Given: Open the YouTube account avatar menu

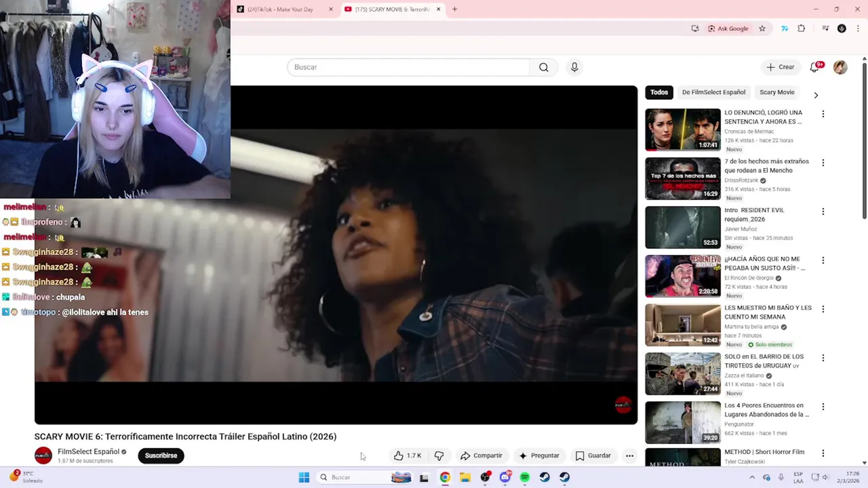Looking at the screenshot, I should [x=840, y=67].
